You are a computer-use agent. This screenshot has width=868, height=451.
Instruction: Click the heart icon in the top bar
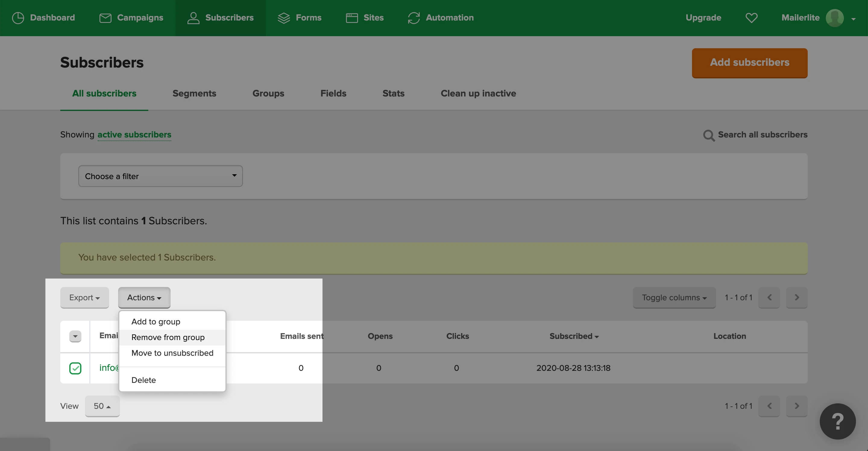pyautogui.click(x=751, y=18)
